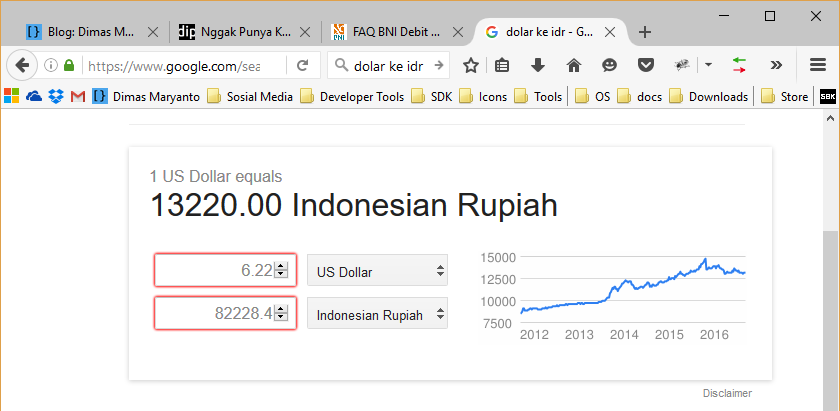Open Tools bookmarks folder
840x411 pixels.
click(x=538, y=96)
